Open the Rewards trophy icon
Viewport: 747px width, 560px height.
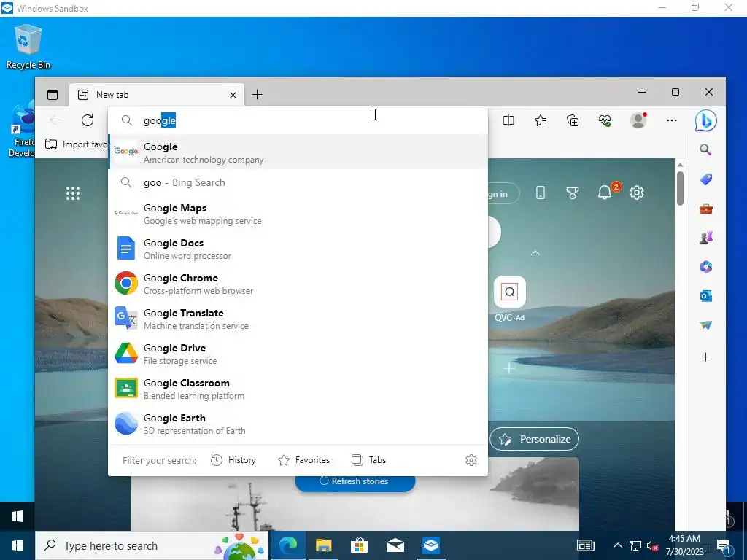(x=573, y=192)
